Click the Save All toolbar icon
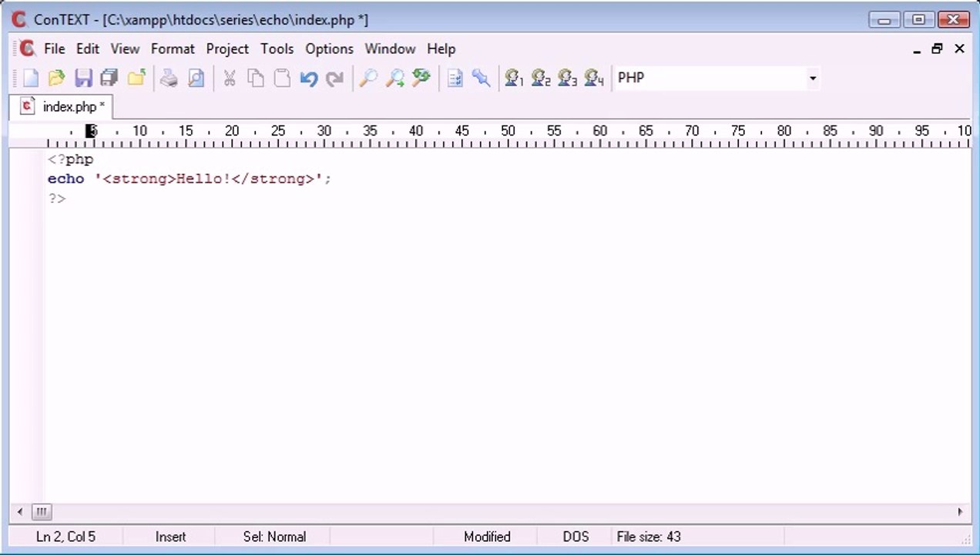 point(109,78)
